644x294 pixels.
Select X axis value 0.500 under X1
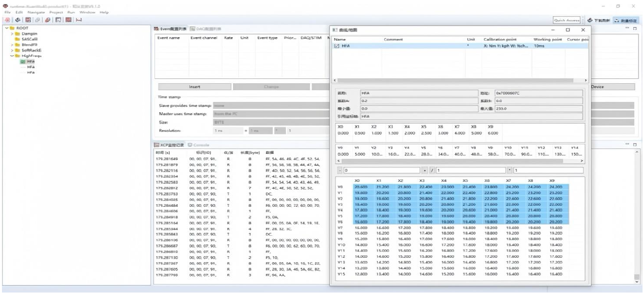click(360, 133)
